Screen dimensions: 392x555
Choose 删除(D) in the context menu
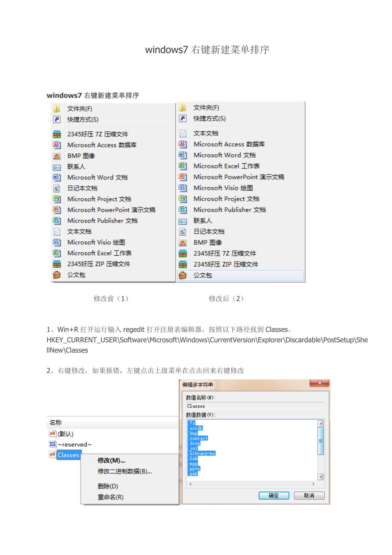coord(108,486)
